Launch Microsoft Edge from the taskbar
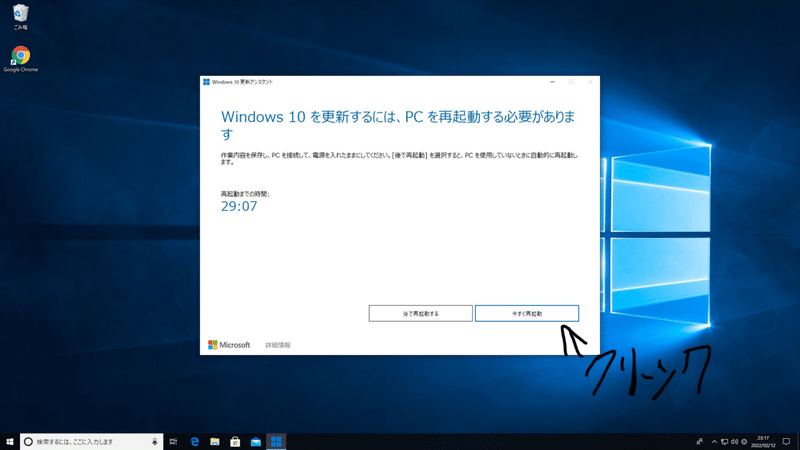The width and height of the screenshot is (800, 450). point(194,441)
